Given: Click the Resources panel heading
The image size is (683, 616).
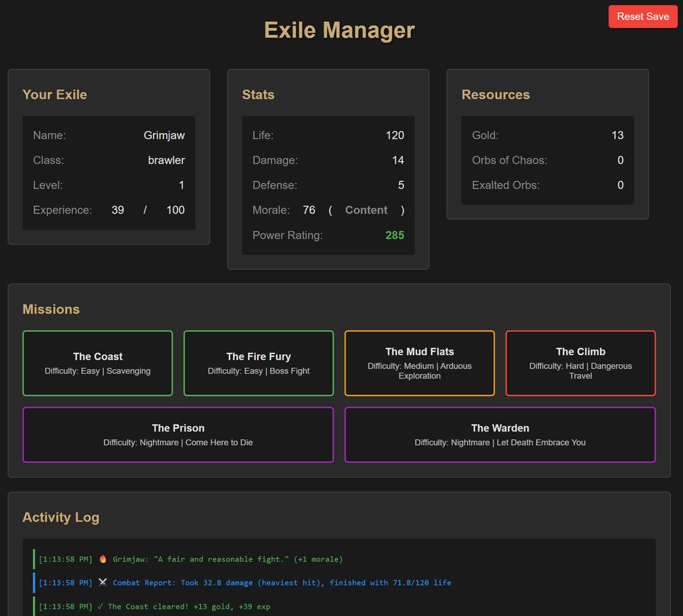Looking at the screenshot, I should click(x=496, y=94).
